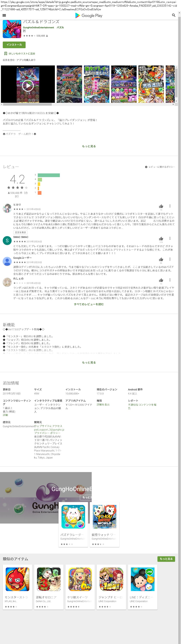Mark ヒカリ's review as helpful
The image size is (181, 644).
(161, 206)
